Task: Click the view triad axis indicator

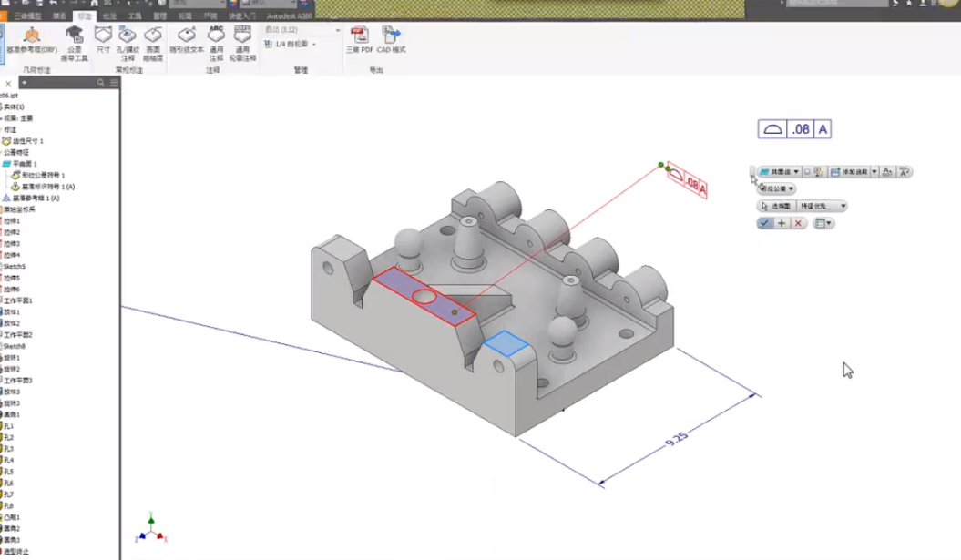Action: [x=151, y=529]
